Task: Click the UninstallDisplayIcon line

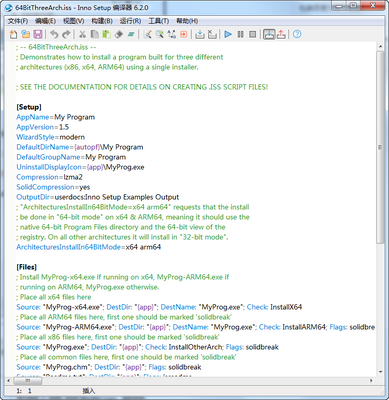Action: [x=80, y=167]
